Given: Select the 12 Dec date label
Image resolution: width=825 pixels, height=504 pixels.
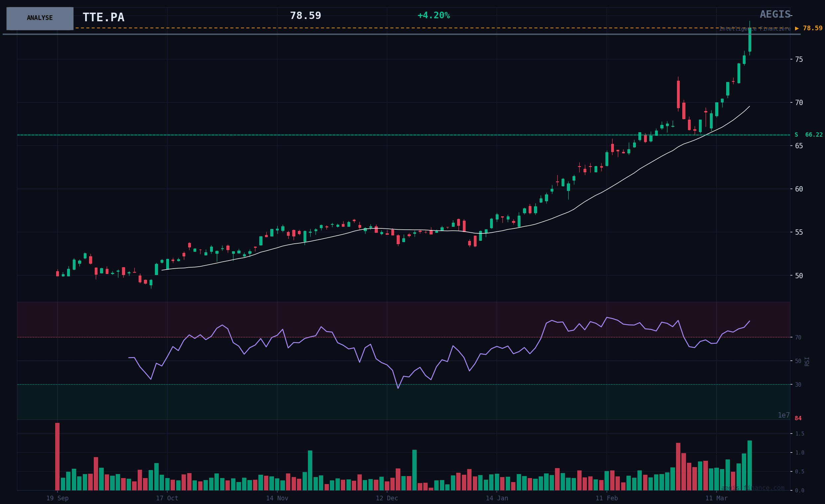Looking at the screenshot, I should 387,498.
